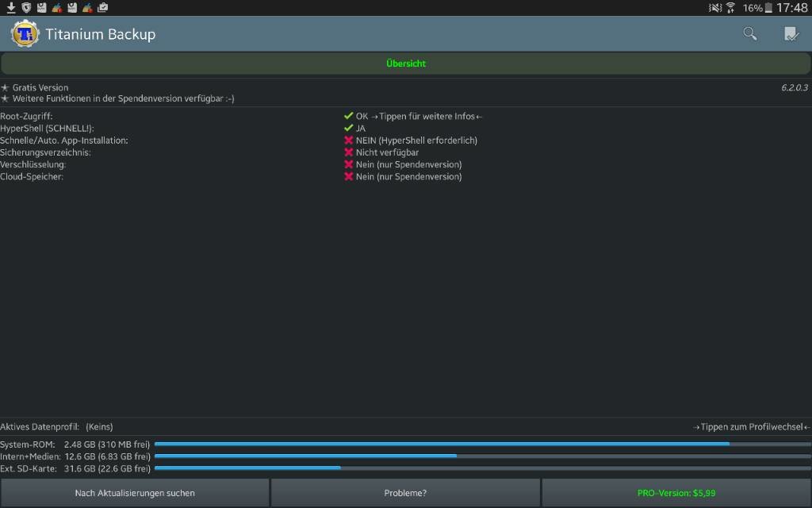Tap the download arrow notification icon

11,7
